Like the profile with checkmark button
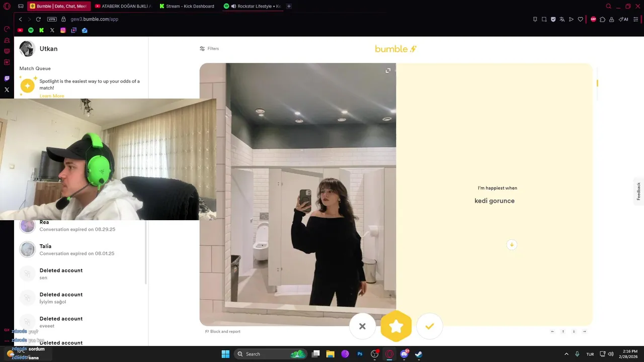Screen dimensions: 644x362 click(x=430, y=326)
